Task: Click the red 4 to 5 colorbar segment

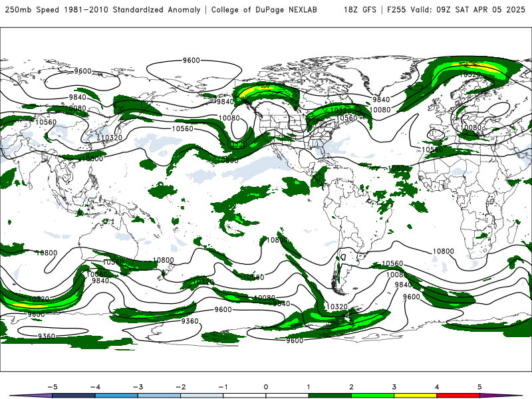Action: [x=458, y=396]
